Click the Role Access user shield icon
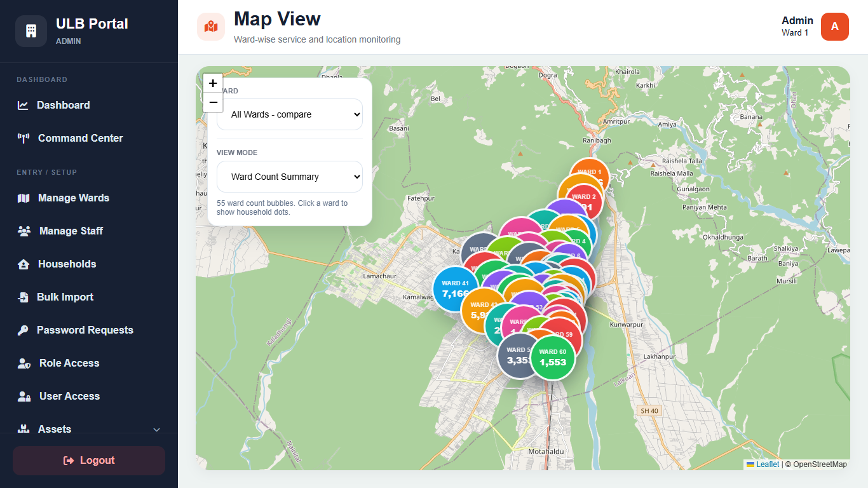The image size is (868, 488). click(x=24, y=363)
